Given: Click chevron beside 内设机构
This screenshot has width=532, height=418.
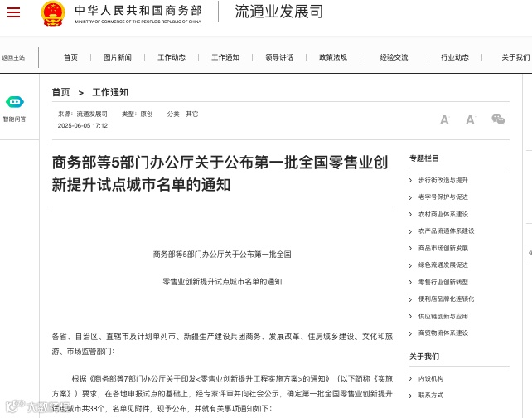Looking at the screenshot, I should coord(410,379).
